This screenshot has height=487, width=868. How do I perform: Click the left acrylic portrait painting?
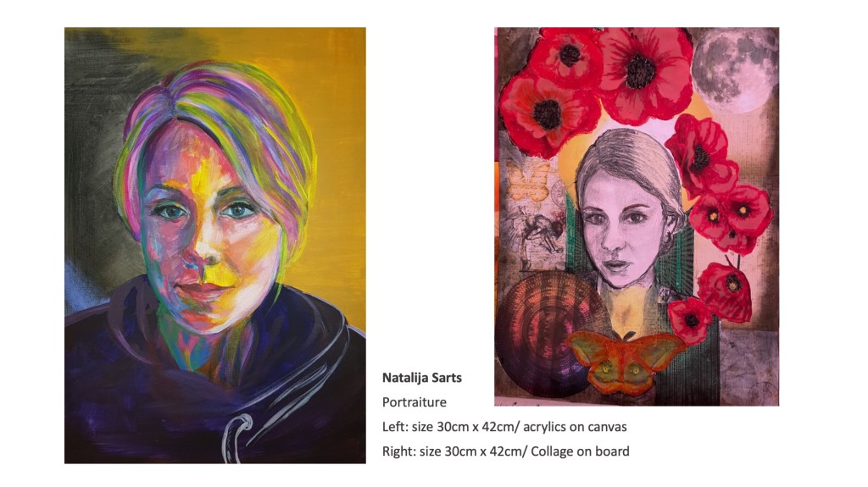(214, 245)
